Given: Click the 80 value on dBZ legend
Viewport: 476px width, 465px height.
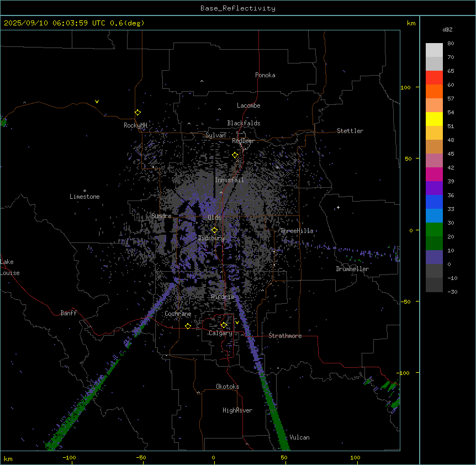Looking at the screenshot, I should tap(451, 44).
